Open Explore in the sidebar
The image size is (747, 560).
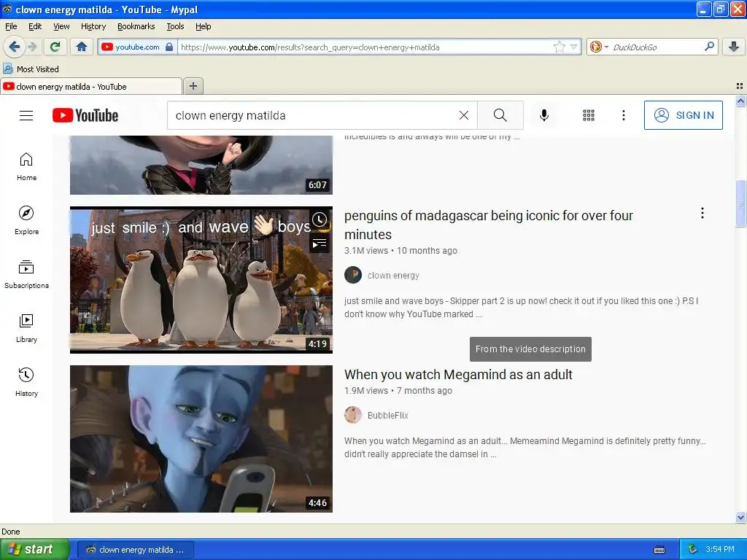tap(26, 220)
